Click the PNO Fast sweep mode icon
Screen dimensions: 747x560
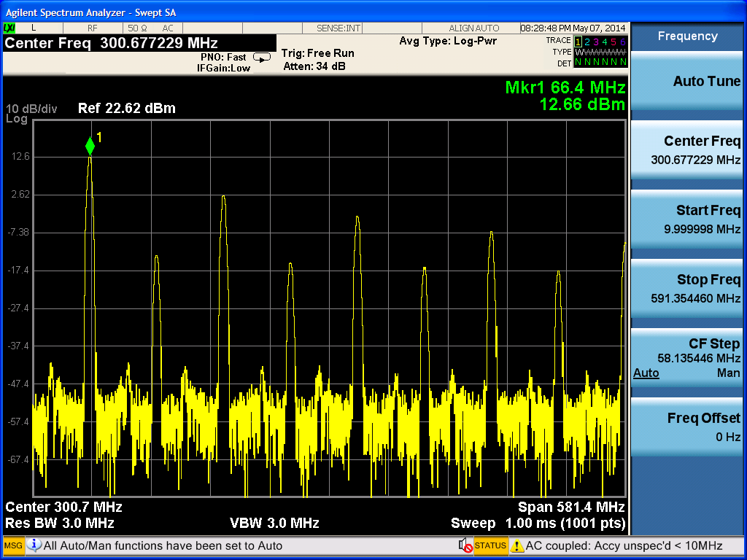261,57
